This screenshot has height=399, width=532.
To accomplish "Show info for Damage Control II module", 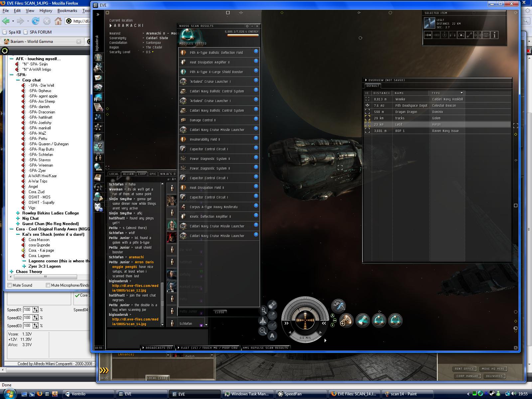I will point(256,119).
